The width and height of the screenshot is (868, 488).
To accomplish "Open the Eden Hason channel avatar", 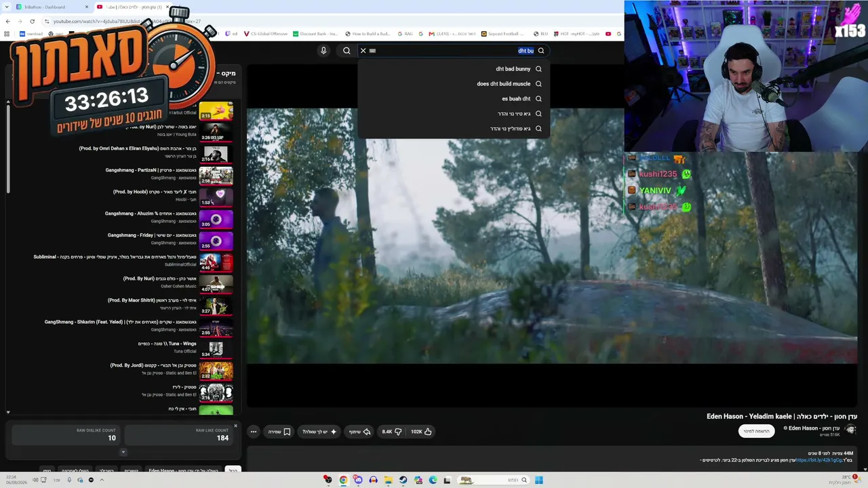I will click(851, 430).
